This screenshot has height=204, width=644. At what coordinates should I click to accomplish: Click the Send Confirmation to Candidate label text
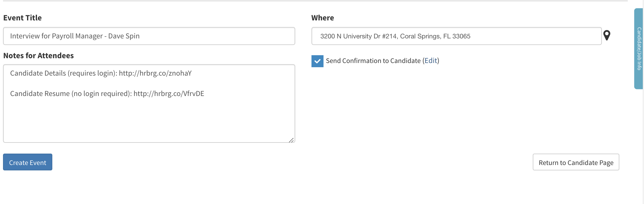pos(373,61)
